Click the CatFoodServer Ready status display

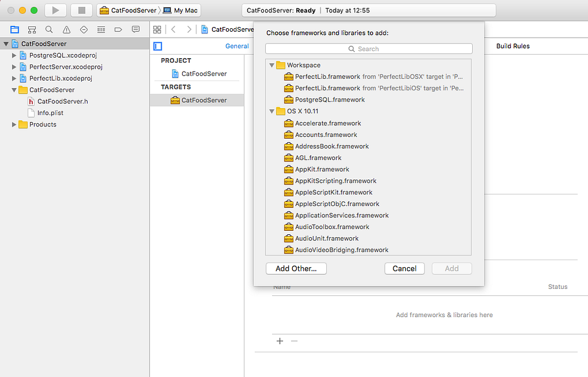(x=369, y=11)
